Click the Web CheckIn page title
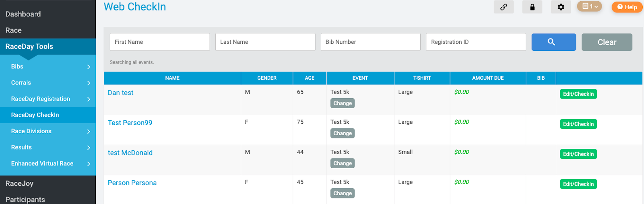Image resolution: width=644 pixels, height=204 pixels. [135, 7]
